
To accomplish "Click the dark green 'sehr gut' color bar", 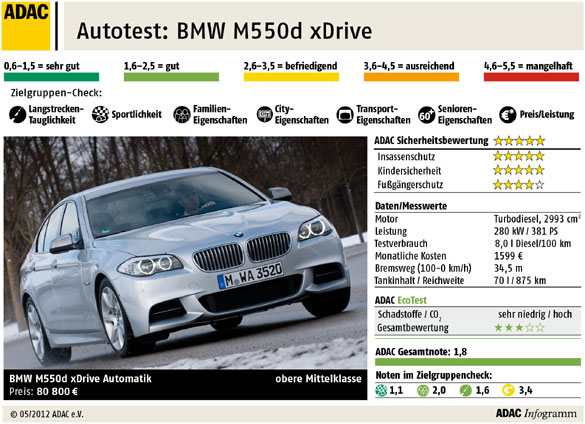I will click(51, 77).
